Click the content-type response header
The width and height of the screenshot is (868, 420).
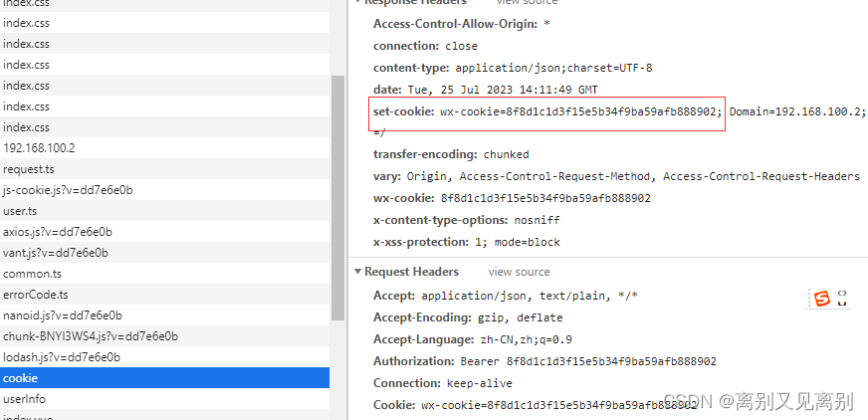513,68
